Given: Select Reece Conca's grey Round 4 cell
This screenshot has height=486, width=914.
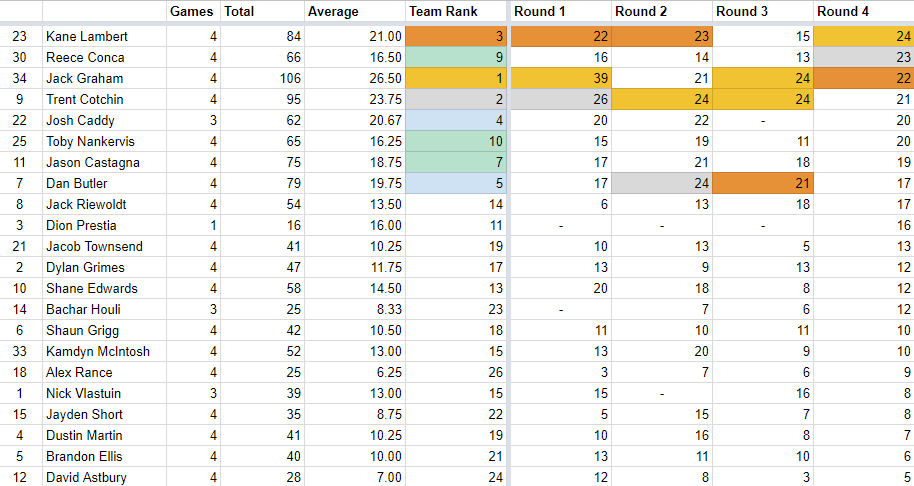Looking at the screenshot, I should [x=863, y=57].
